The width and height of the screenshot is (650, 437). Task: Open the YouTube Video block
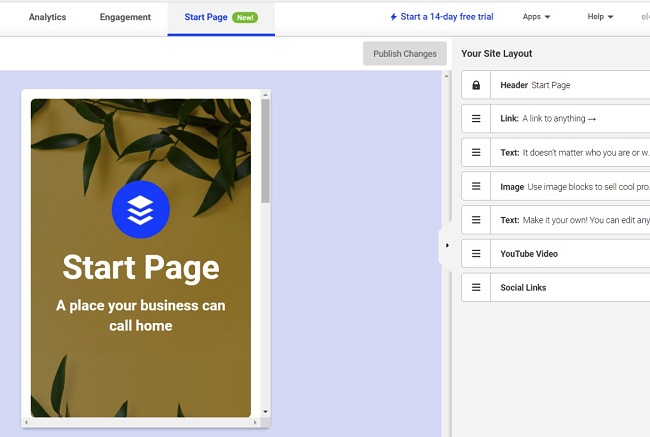555,253
